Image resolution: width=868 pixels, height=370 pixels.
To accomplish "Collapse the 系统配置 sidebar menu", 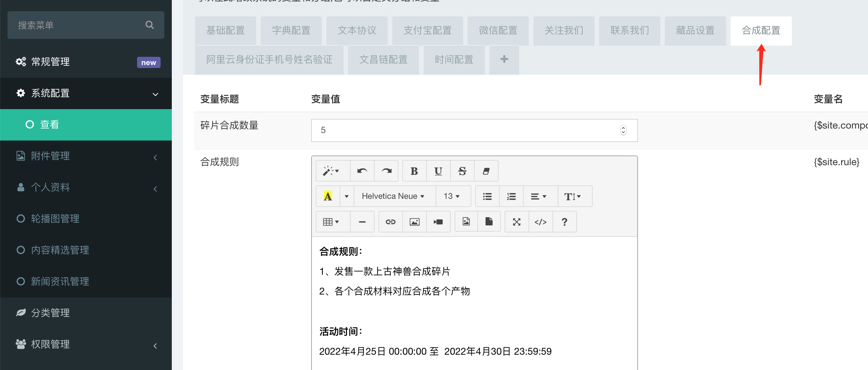I will (x=86, y=93).
